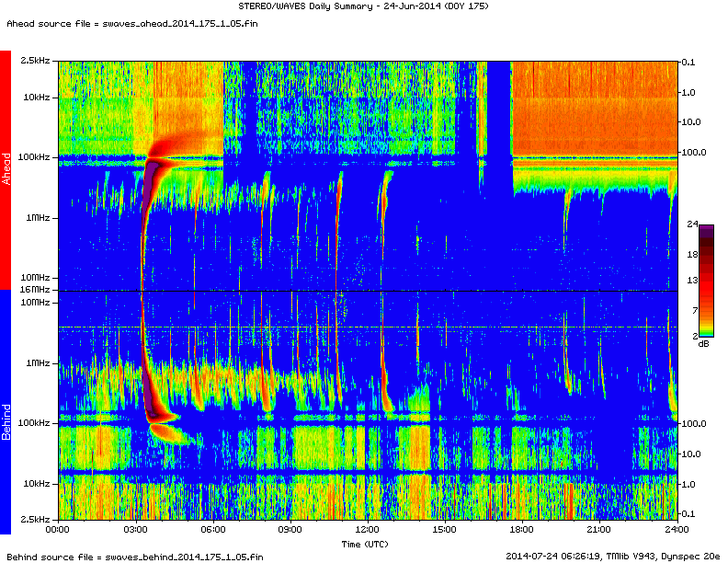Click the 15:00 time tick label
The width and height of the screenshot is (728, 563).
click(445, 530)
